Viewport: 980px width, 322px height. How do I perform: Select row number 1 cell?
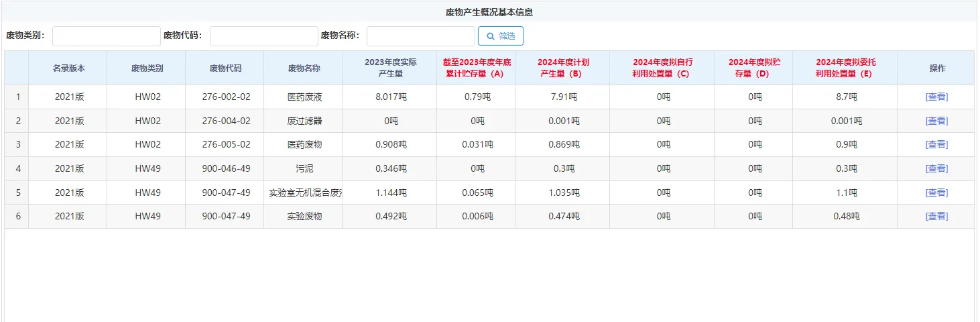coord(17,97)
